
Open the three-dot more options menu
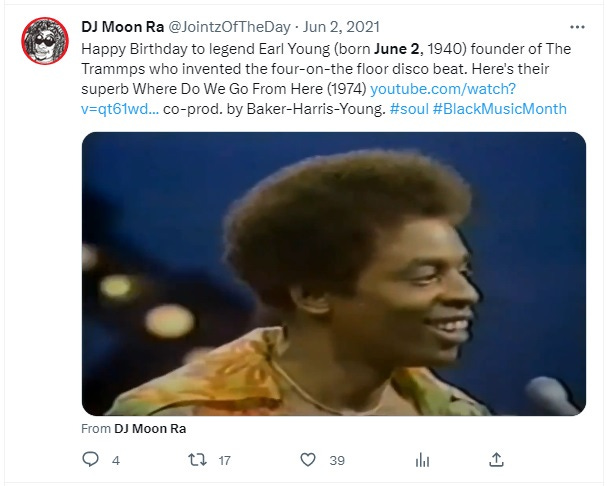tap(577, 27)
